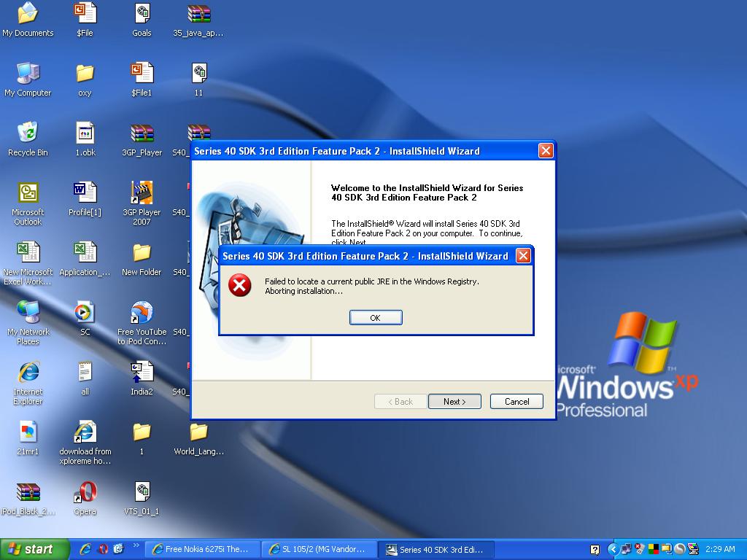Select the My Network Places icon
Viewport: 747px width, 560px height.
[x=28, y=313]
